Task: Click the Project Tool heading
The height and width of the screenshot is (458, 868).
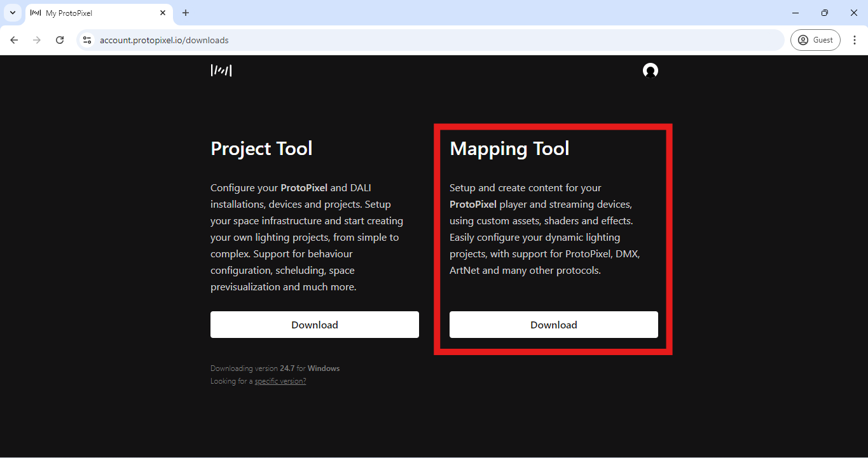Action: click(x=261, y=148)
